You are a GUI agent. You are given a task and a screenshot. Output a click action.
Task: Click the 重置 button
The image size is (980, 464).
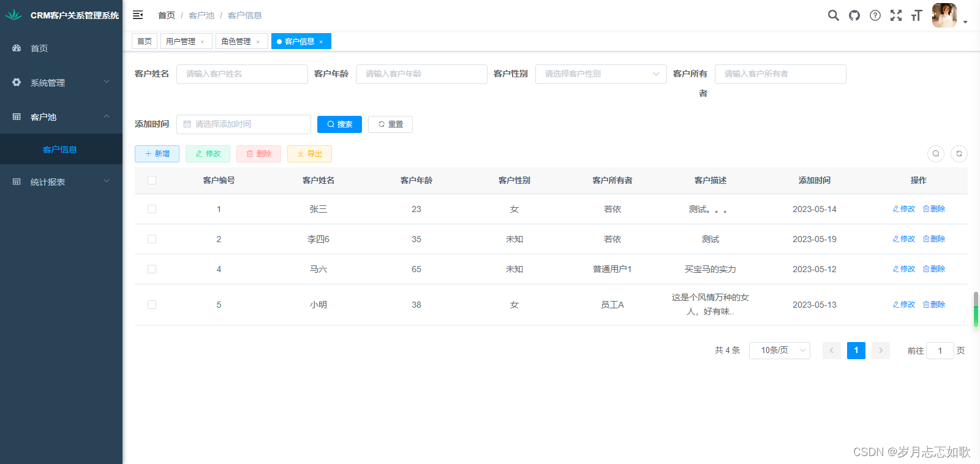tap(390, 124)
